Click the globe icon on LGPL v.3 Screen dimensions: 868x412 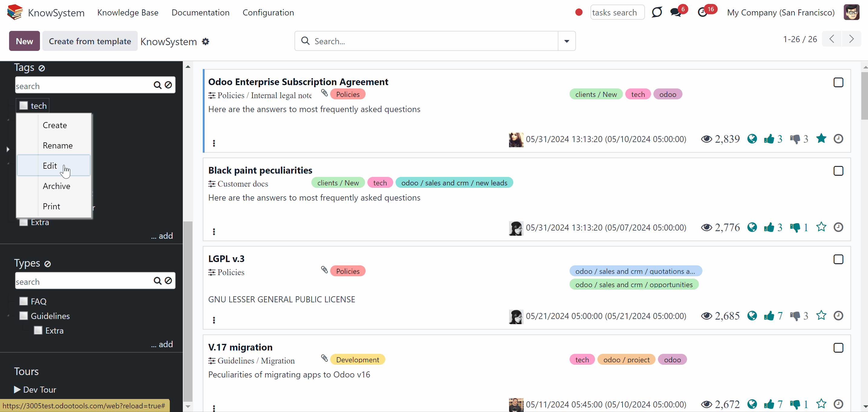coord(752,316)
